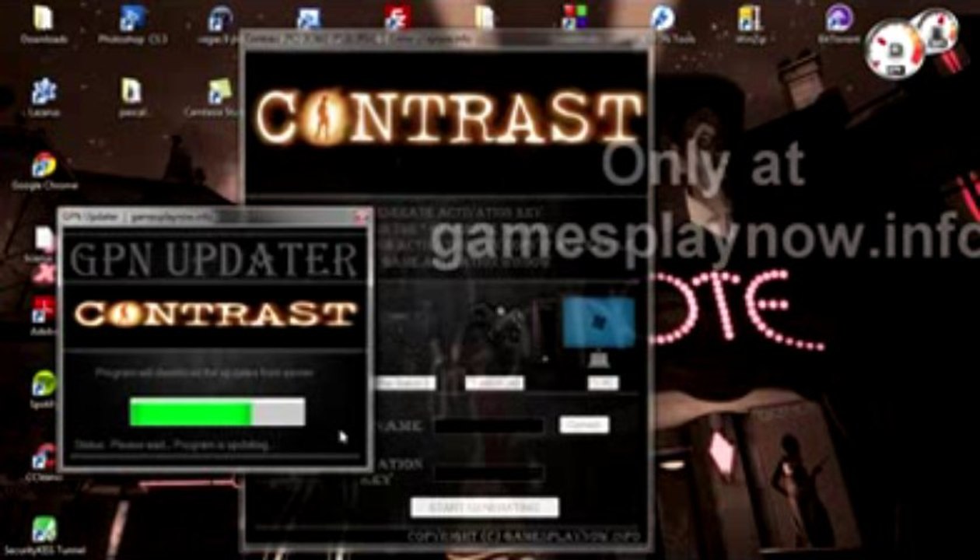Click the "Program will download" message in updater
This screenshot has width=980, height=560.
pyautogui.click(x=205, y=373)
